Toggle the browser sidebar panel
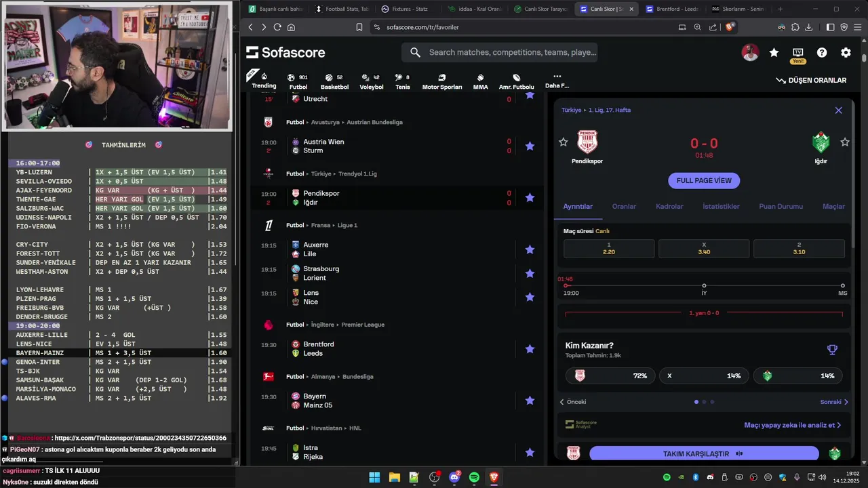The image size is (868, 488). 831,27
